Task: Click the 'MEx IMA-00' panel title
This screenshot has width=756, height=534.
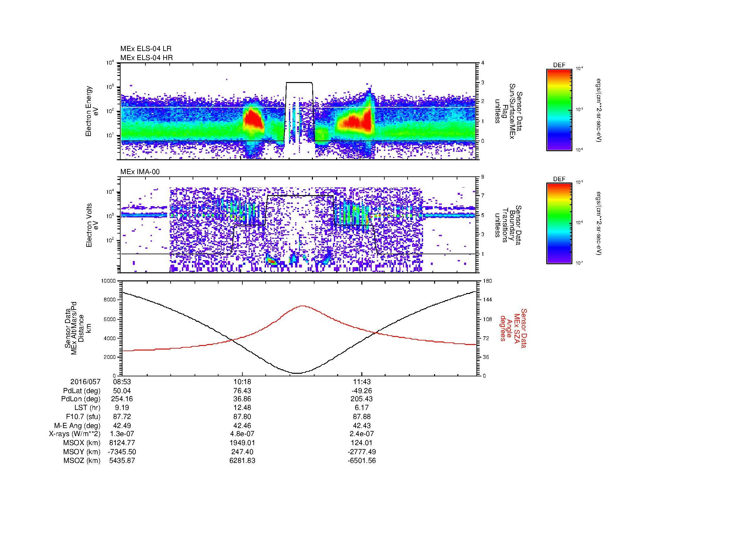Action: click(x=140, y=172)
